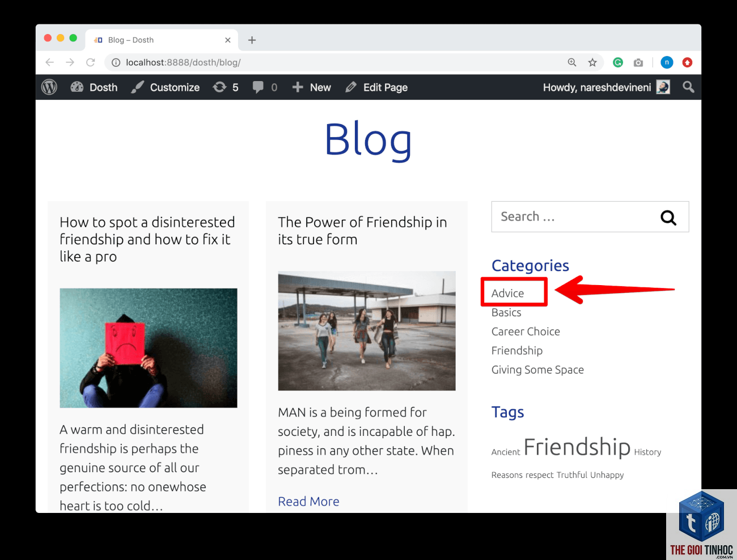Click the camera screenshot extension icon

(x=638, y=62)
